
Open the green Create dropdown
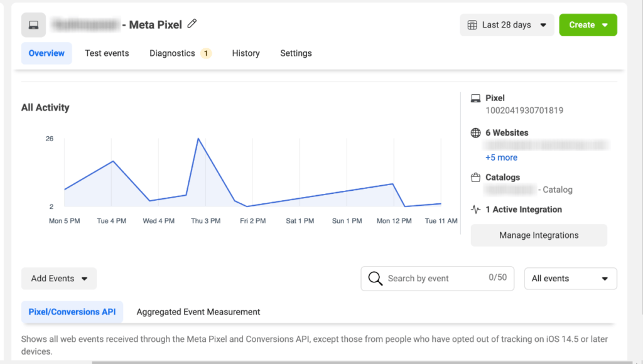tap(588, 25)
